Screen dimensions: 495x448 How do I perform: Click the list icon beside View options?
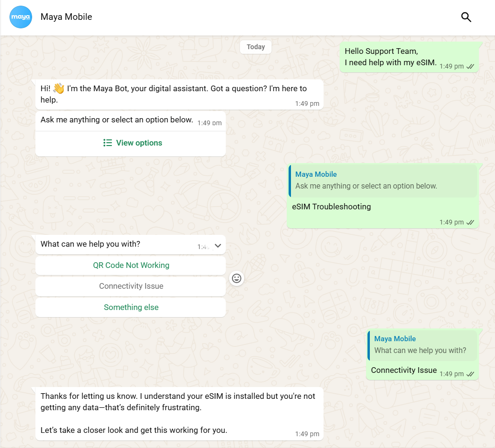click(108, 143)
